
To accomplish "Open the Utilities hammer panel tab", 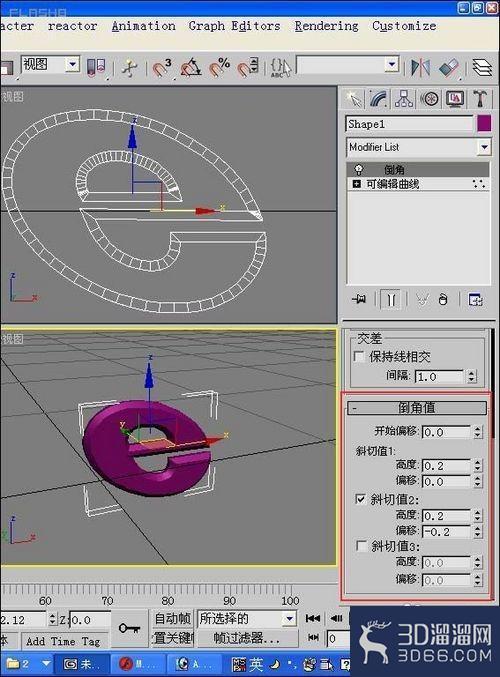I will [480, 99].
